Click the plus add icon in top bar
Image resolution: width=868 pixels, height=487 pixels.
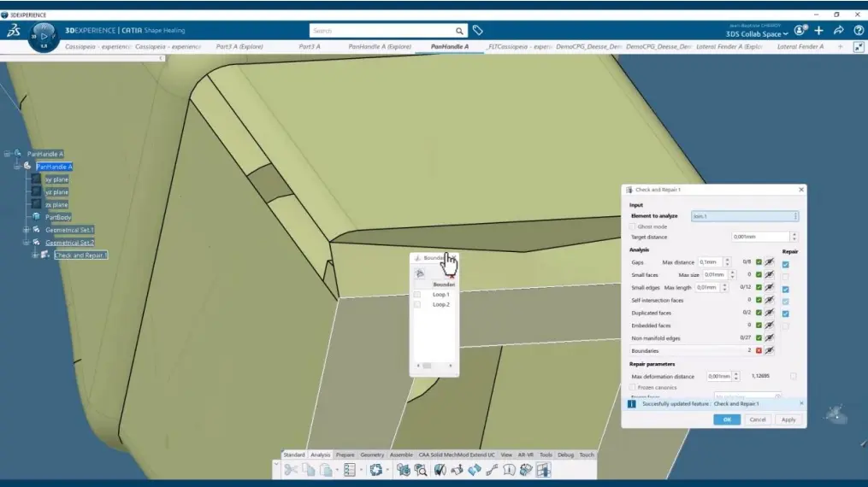tap(818, 31)
